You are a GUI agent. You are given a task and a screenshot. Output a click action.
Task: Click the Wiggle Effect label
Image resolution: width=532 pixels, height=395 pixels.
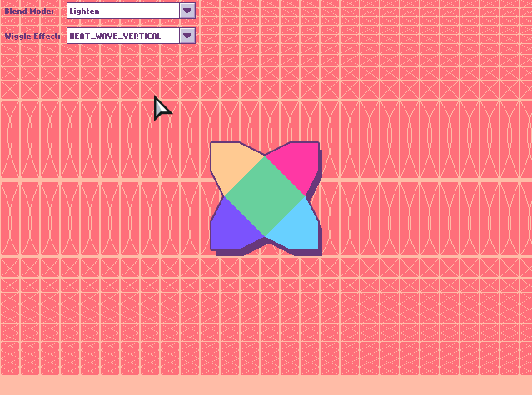[32, 37]
